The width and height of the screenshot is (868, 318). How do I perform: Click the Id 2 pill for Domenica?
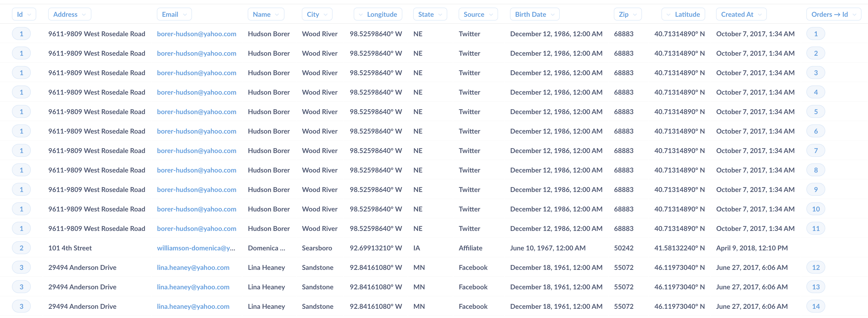pyautogui.click(x=21, y=248)
